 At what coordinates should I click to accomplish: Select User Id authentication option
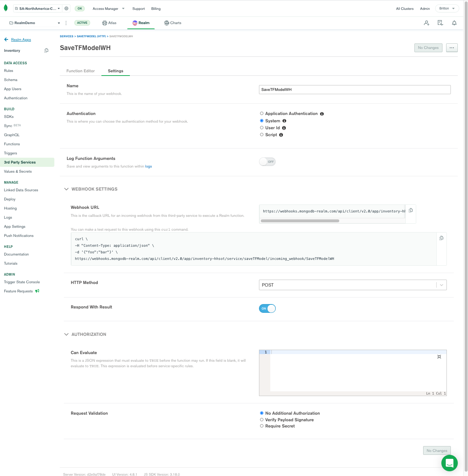(262, 127)
